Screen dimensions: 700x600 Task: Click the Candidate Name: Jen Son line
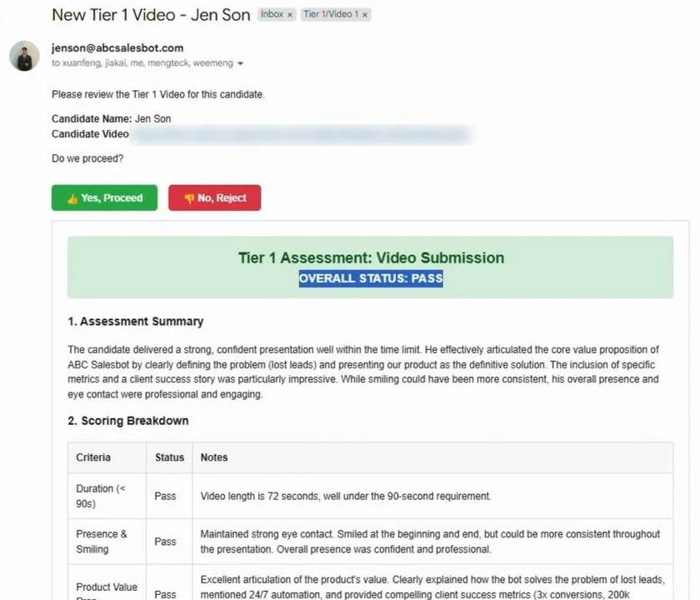(x=111, y=118)
